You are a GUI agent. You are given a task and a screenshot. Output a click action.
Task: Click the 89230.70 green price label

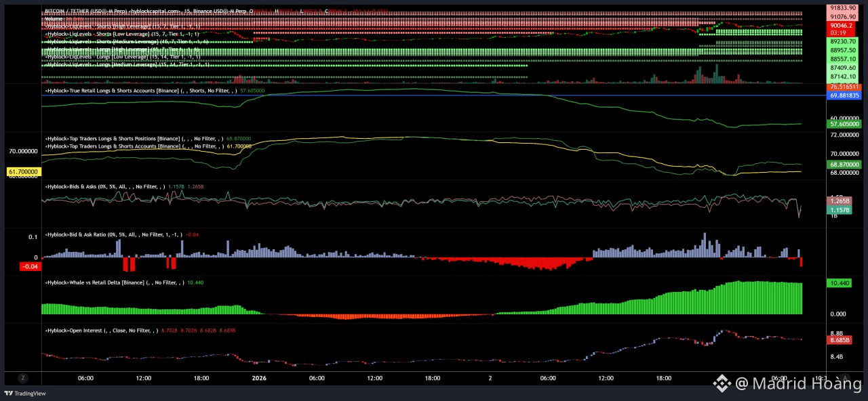pos(843,41)
